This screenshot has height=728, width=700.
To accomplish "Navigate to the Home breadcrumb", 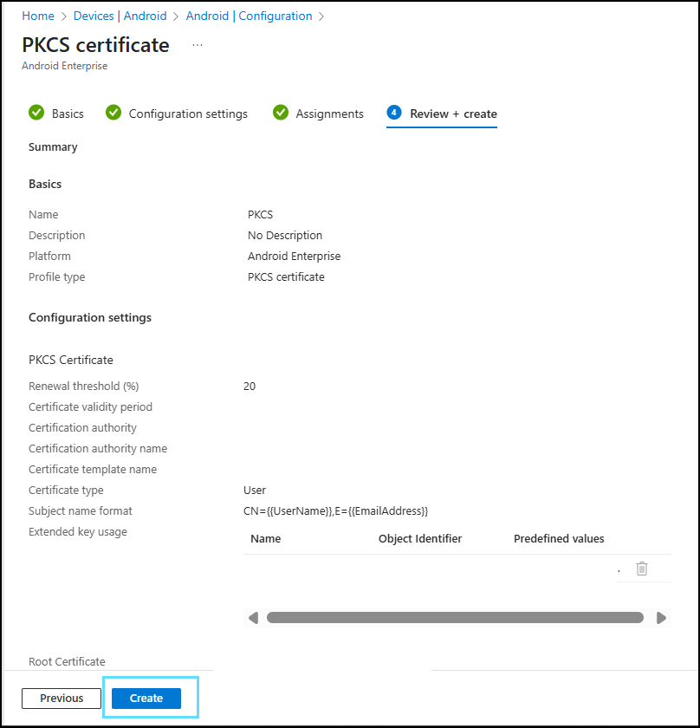I will coord(37,16).
